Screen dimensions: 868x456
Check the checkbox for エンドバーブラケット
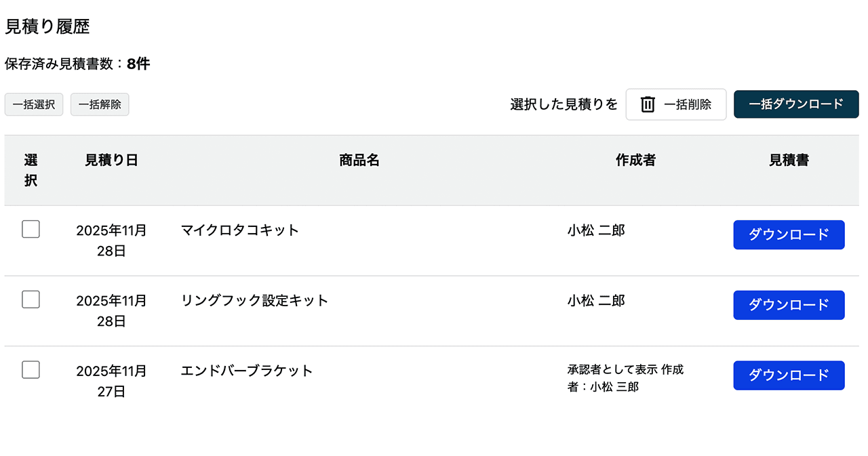click(31, 370)
